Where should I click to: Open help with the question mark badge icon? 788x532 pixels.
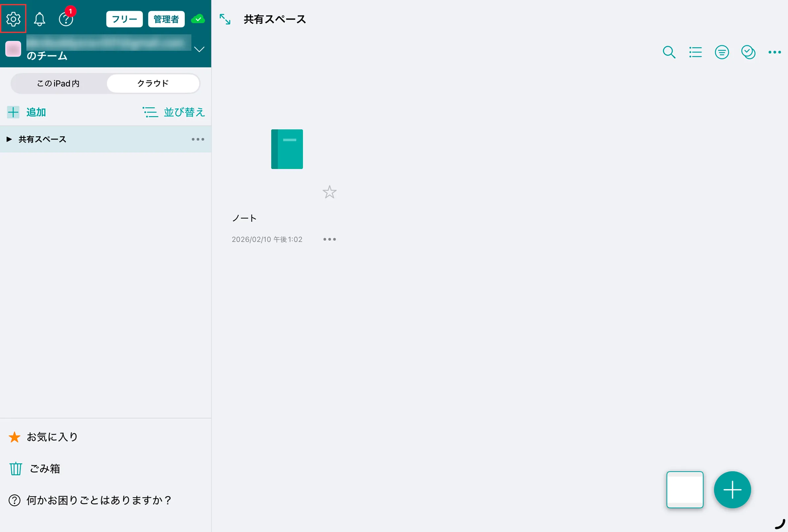pos(66,19)
